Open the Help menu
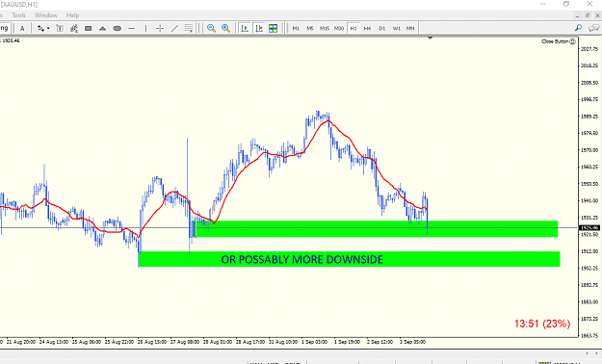Viewport: 602px width, 364px height. click(72, 15)
